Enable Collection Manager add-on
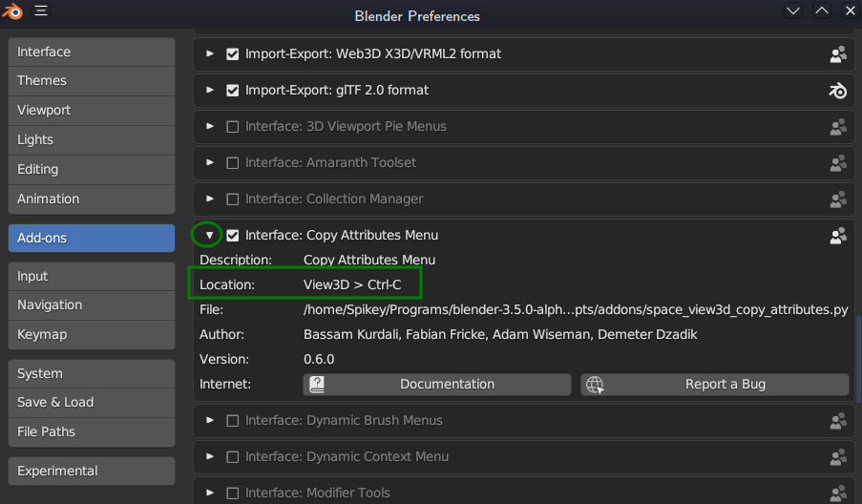Screen dimensions: 862x504 tap(233, 199)
